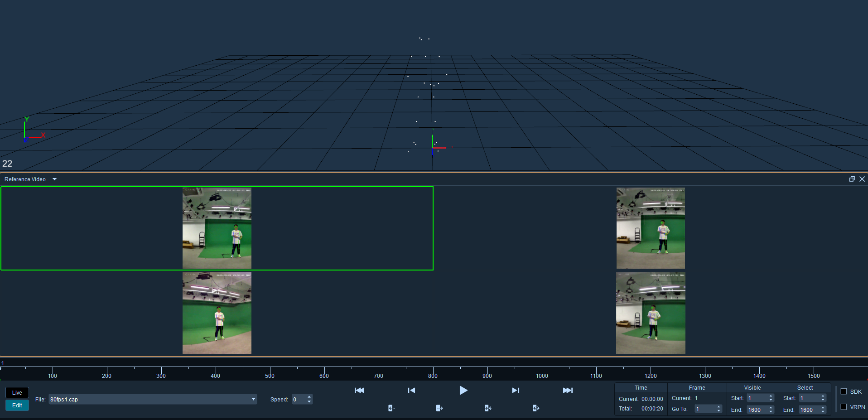Enable the VRPN checkbox
This screenshot has height=420, width=868.
[844, 407]
